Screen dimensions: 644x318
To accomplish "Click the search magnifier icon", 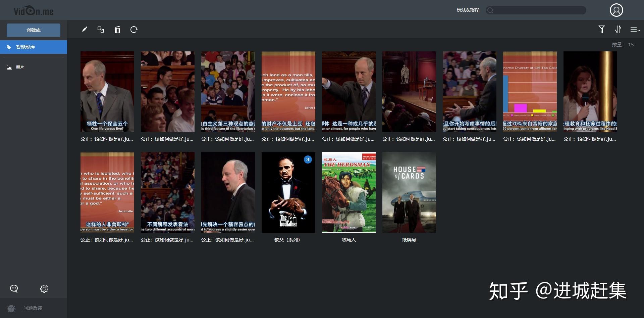I will [490, 10].
